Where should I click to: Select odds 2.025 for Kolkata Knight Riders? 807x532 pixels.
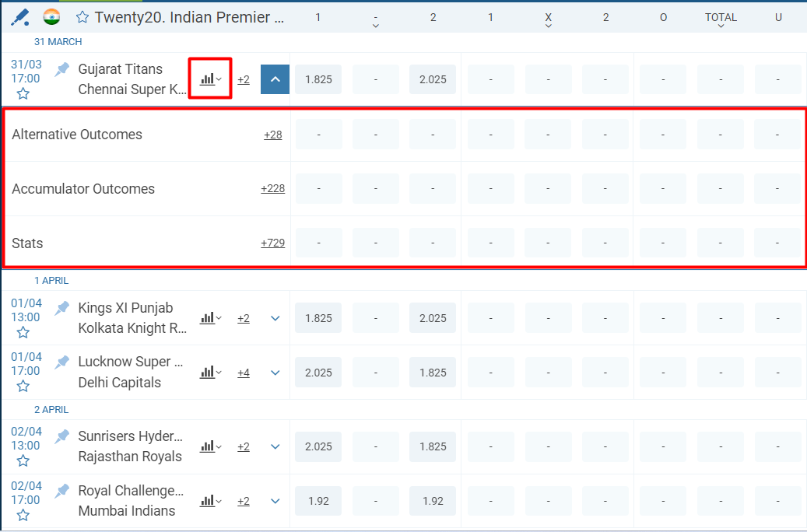pyautogui.click(x=433, y=318)
